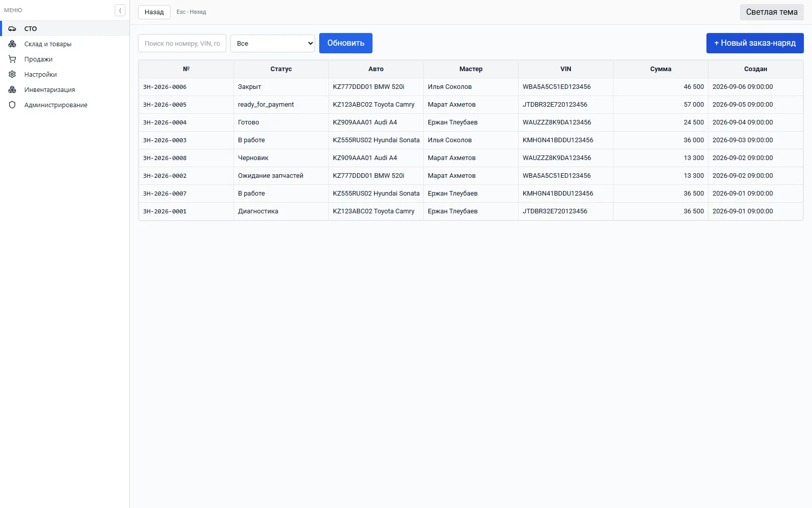The image size is (812, 508).
Task: Click the Назад button
Action: tap(154, 12)
